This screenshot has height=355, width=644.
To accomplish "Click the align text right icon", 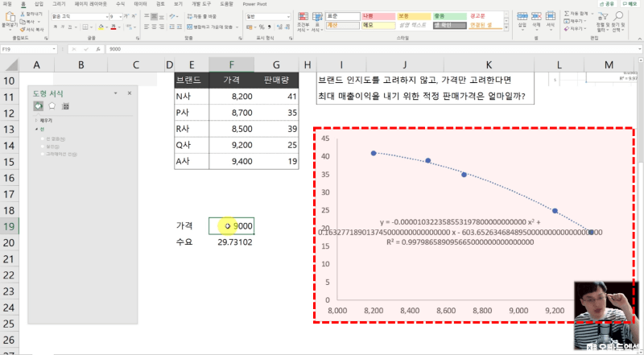I will tap(162, 27).
